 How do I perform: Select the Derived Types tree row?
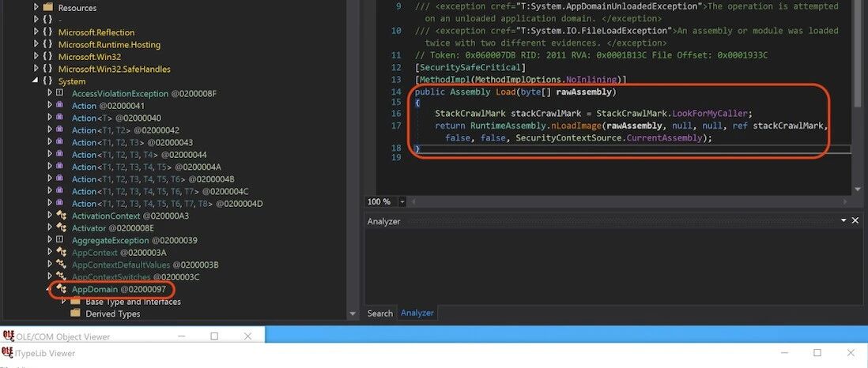click(112, 314)
